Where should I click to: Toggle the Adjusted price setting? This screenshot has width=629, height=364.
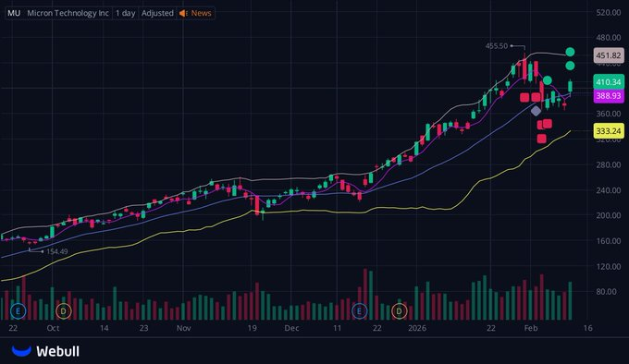pyautogui.click(x=157, y=13)
